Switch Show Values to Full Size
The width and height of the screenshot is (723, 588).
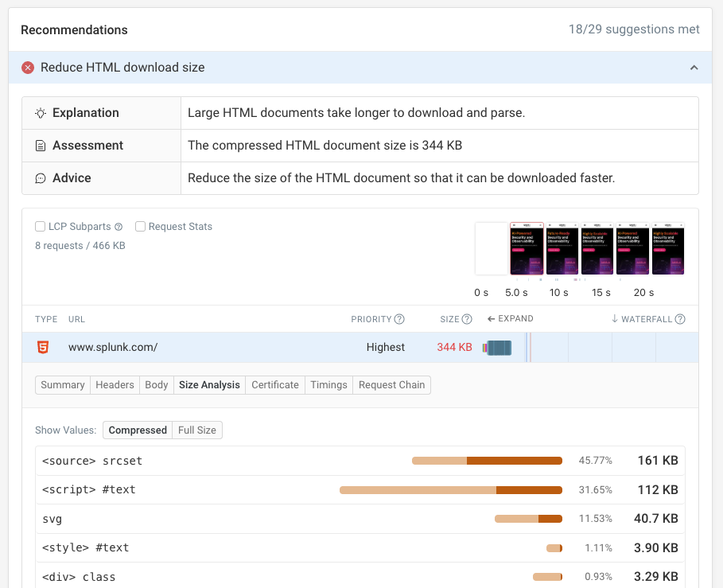tap(196, 430)
